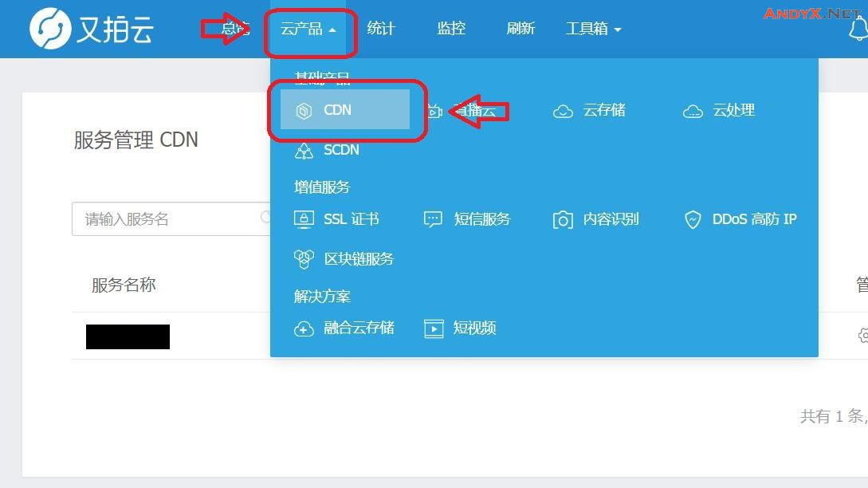The image size is (868, 488).
Task: Open the 监控 menu item
Action: [x=450, y=29]
